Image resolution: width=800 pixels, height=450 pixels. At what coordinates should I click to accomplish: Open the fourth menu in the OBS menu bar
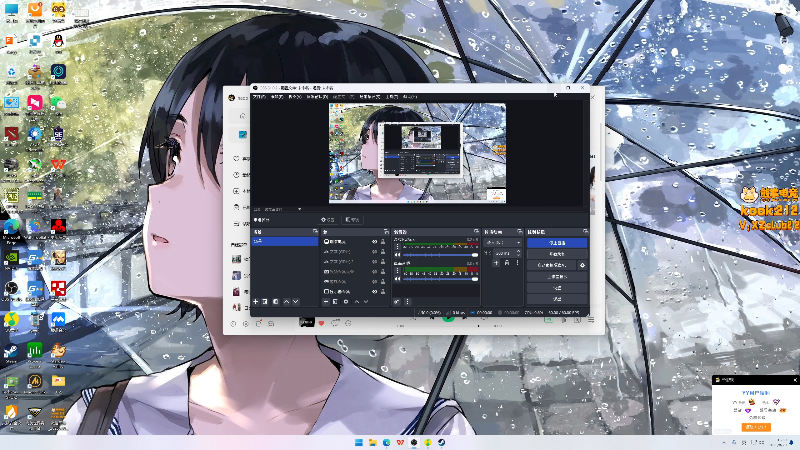[x=317, y=97]
